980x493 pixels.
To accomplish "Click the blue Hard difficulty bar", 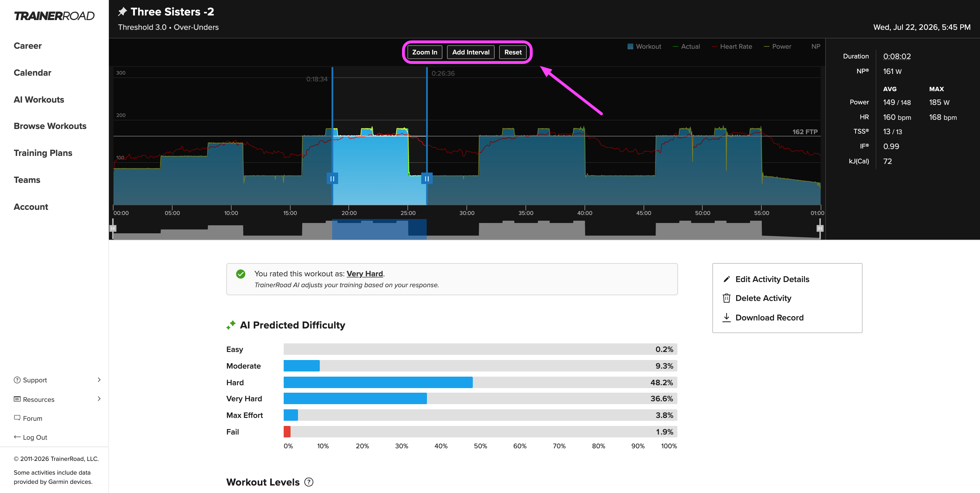I will tap(378, 382).
